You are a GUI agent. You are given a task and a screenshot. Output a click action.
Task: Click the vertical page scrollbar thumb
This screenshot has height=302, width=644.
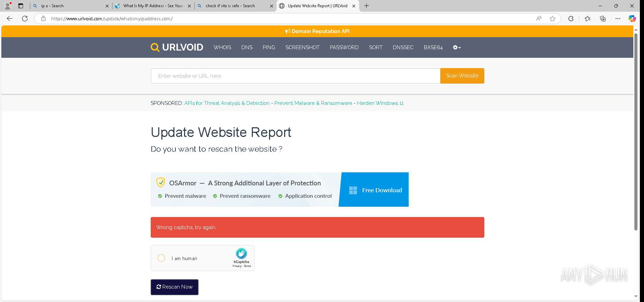(636, 132)
